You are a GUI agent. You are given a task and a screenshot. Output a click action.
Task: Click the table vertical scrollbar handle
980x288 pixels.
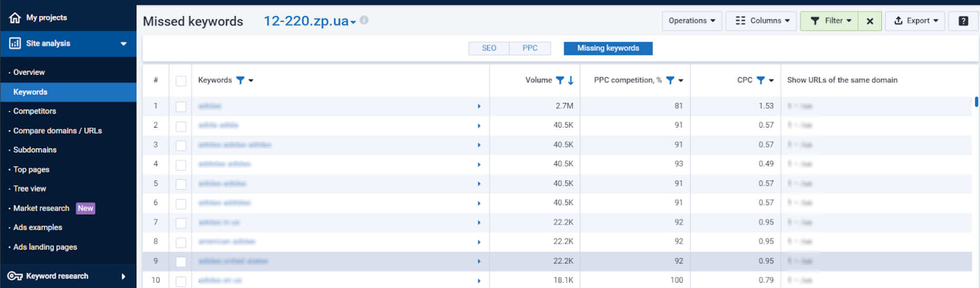coord(976,102)
